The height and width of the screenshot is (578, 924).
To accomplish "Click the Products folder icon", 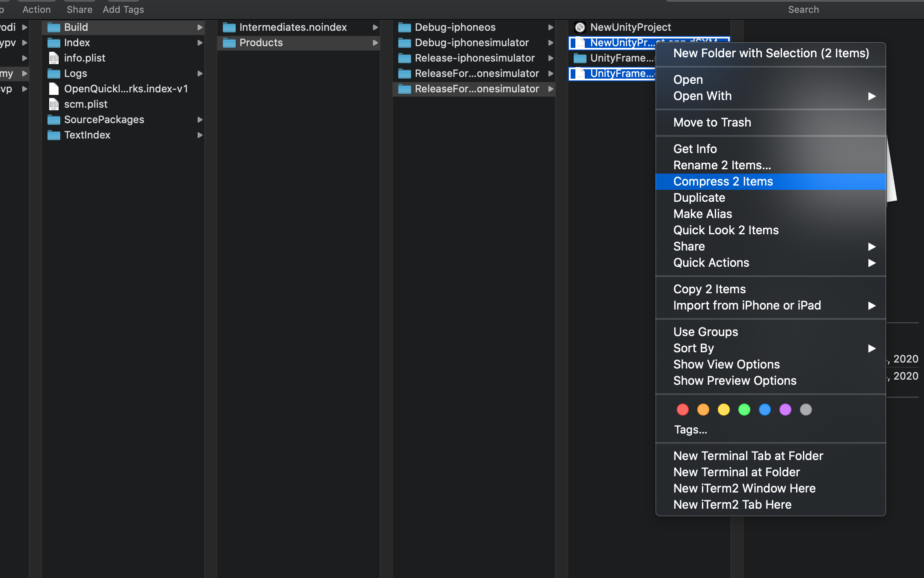I will [x=229, y=43].
